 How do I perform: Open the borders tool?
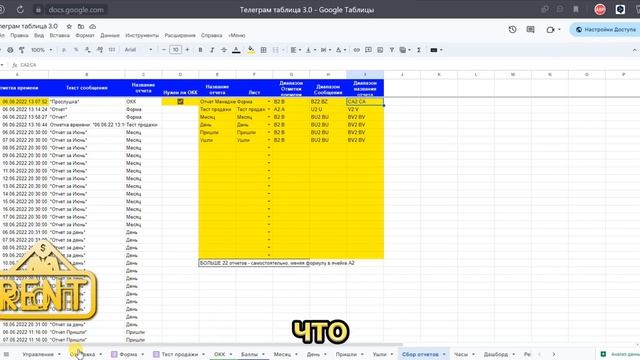[263, 50]
